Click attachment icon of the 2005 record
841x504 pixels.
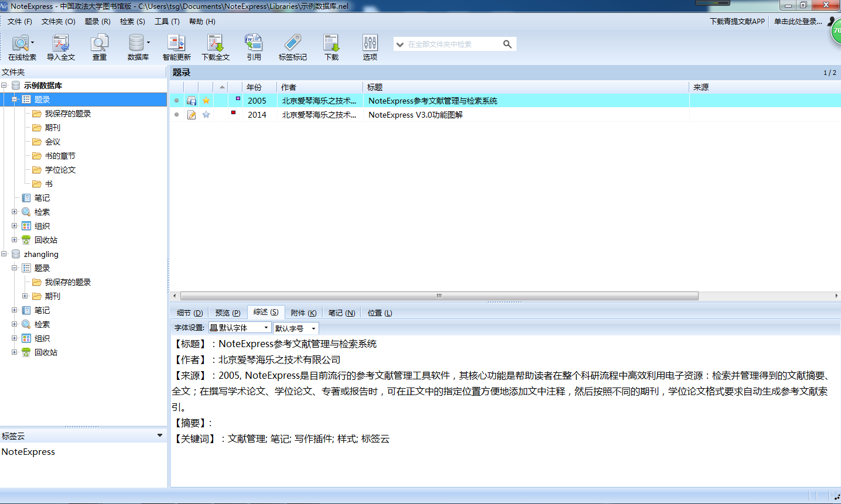tap(192, 101)
